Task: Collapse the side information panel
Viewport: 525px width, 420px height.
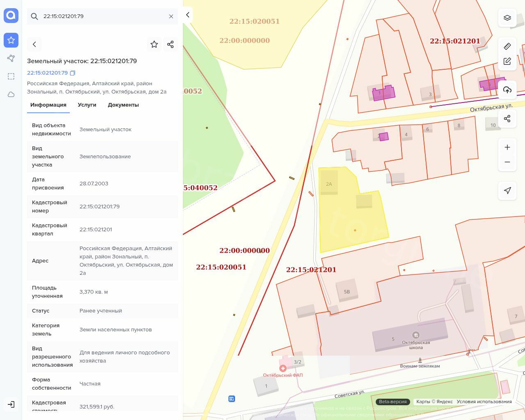Action: (x=188, y=15)
